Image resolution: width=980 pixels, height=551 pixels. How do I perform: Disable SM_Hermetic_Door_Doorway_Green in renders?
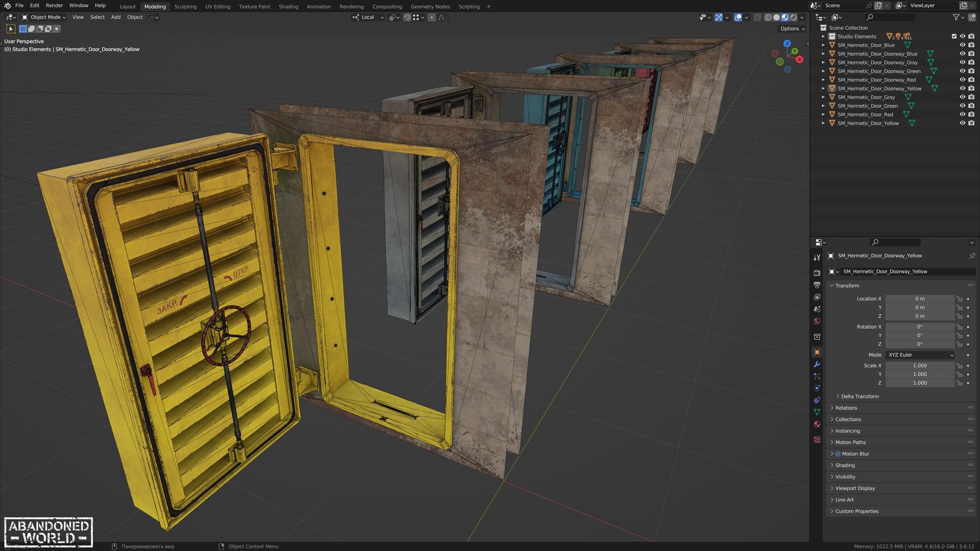click(x=971, y=71)
